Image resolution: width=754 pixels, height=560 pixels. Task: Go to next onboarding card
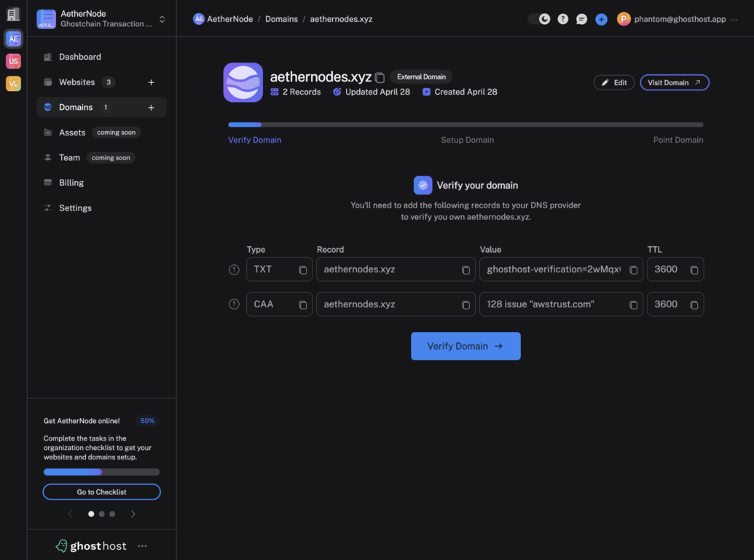pyautogui.click(x=133, y=514)
